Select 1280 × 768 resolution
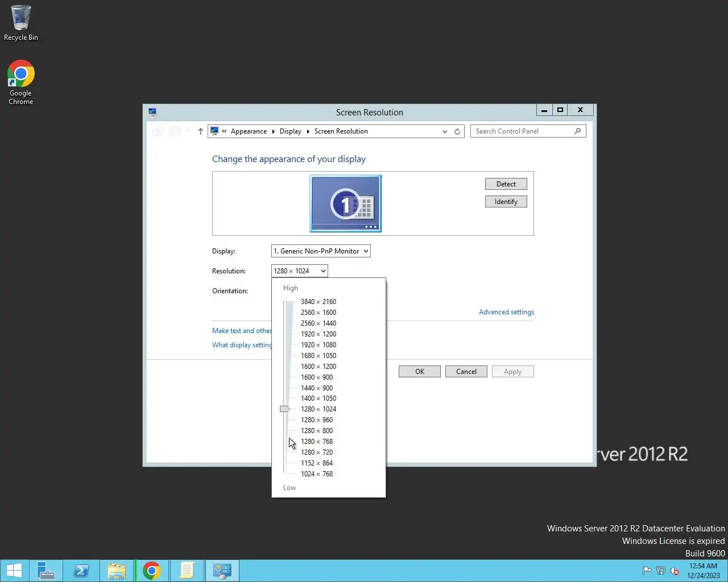The height and width of the screenshot is (582, 728). (x=317, y=442)
